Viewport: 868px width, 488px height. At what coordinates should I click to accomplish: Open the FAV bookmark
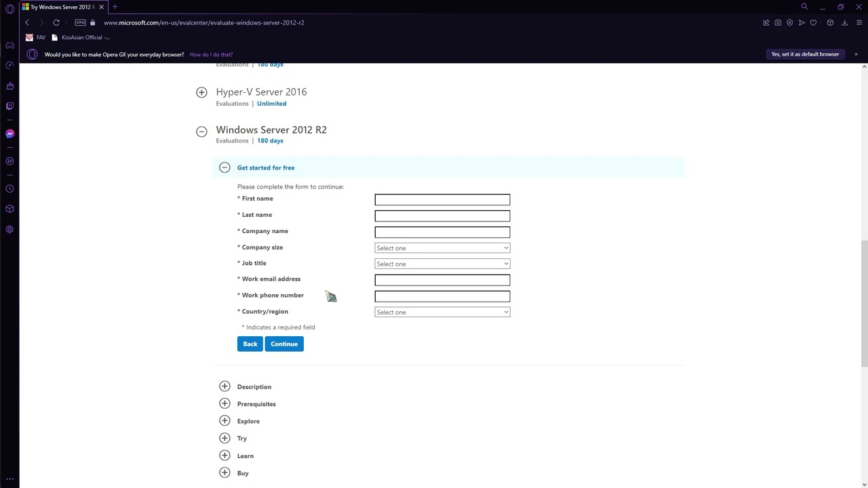(36, 37)
